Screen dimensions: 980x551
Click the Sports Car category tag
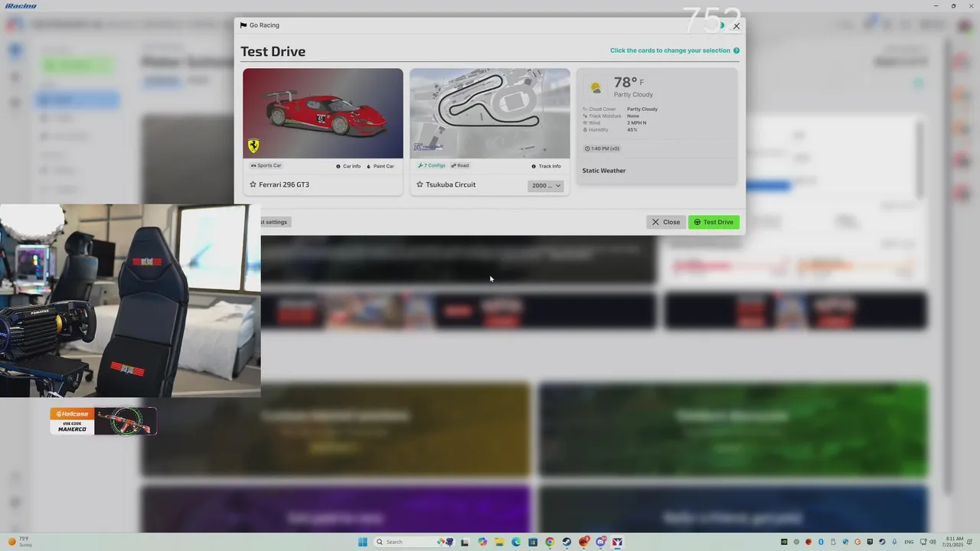(x=266, y=165)
